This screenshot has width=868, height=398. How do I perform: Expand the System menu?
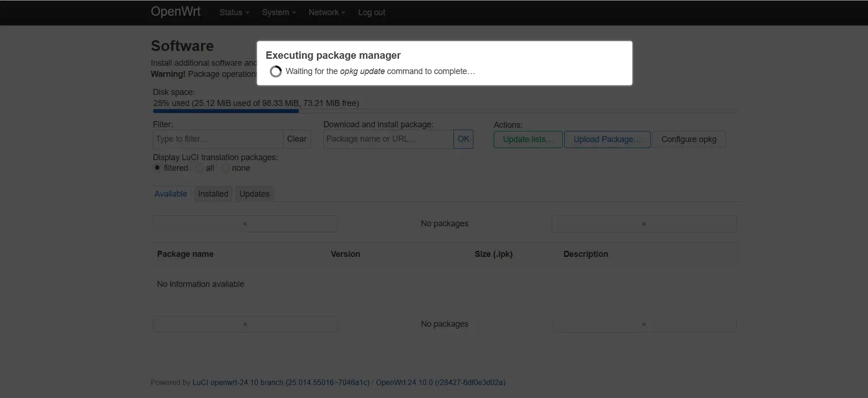pos(278,12)
